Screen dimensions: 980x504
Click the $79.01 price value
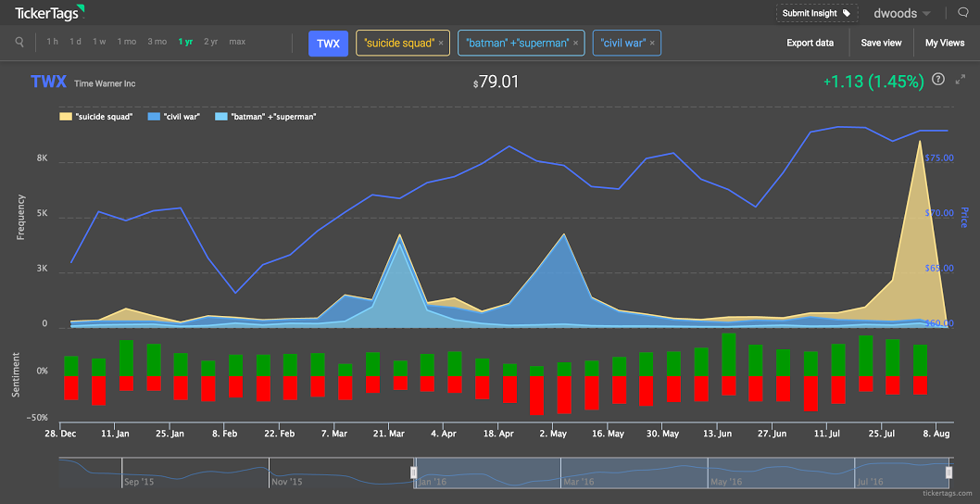click(496, 82)
